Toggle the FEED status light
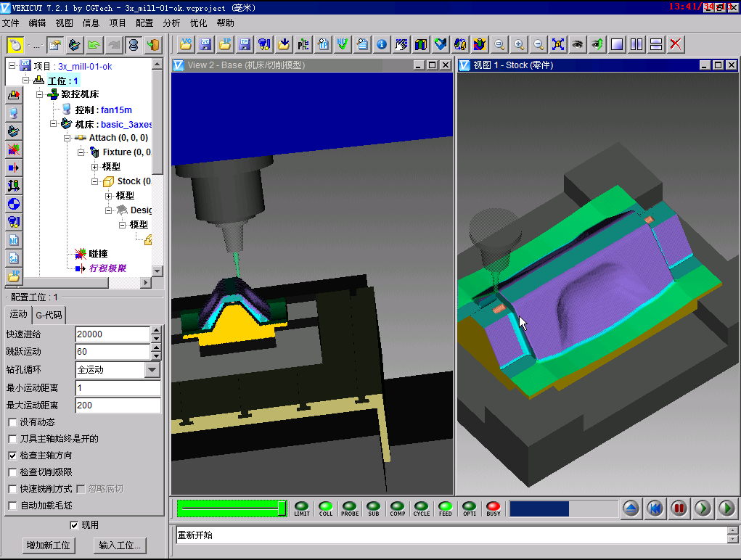 (445, 508)
